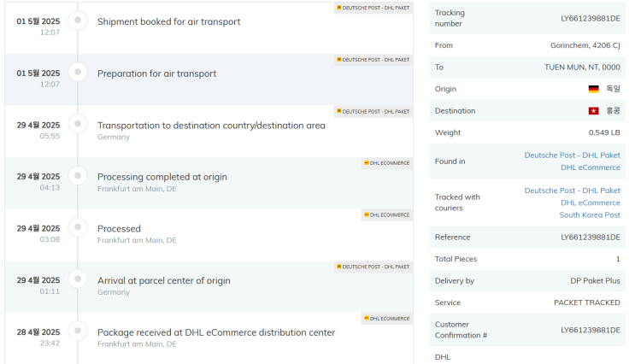This screenshot has width=641, height=364.
Task: Click Deutsche Post badge on Arrival at parcel center
Action: (x=373, y=267)
